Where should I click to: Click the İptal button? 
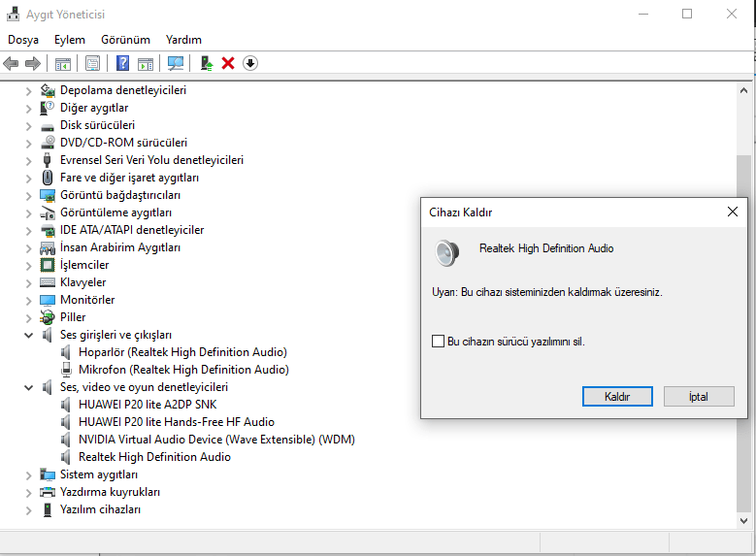point(699,397)
